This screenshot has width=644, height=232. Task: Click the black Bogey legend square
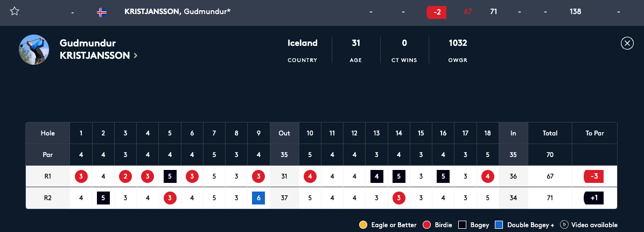point(463,225)
